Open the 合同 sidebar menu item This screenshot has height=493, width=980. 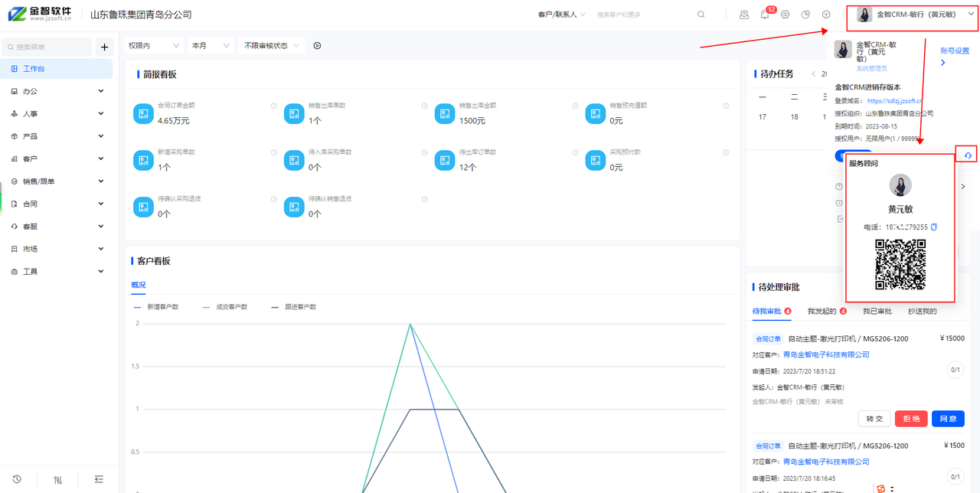[57, 204]
